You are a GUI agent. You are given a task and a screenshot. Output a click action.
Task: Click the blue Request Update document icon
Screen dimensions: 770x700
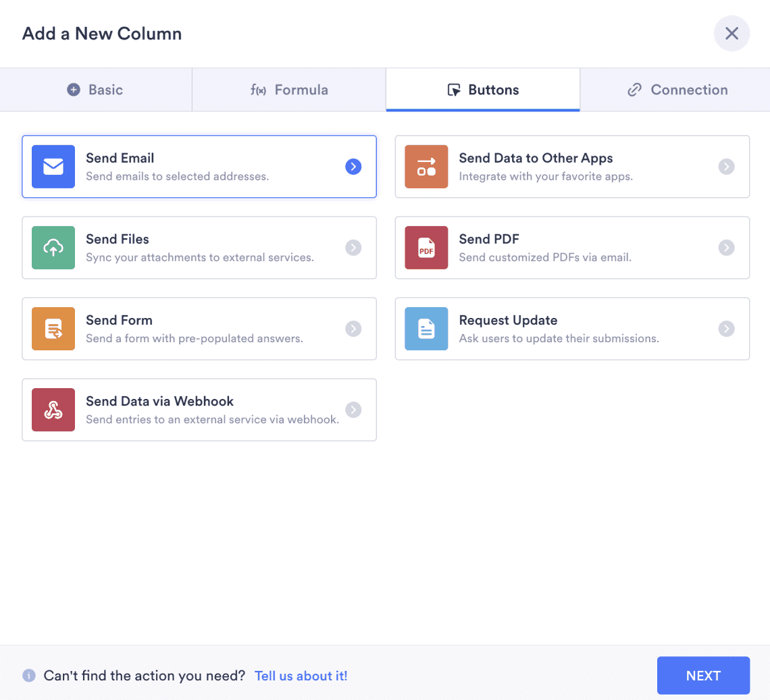[426, 329]
